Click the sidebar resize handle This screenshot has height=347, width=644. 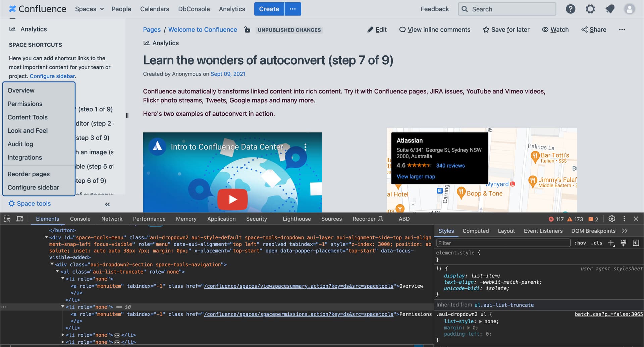click(x=127, y=115)
